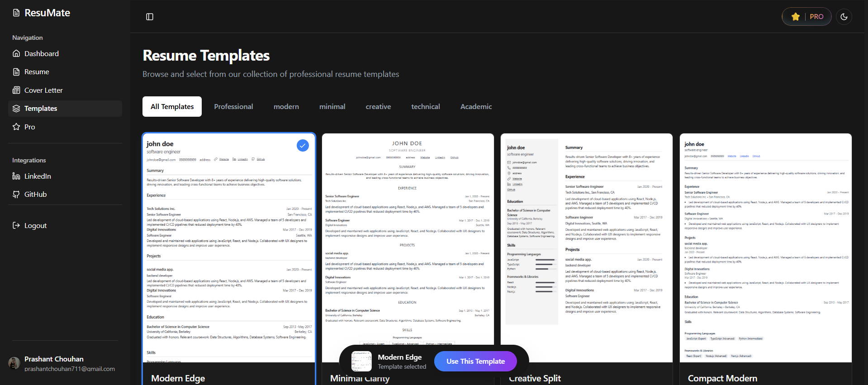
Task: Show technical templates tab
Action: click(425, 107)
